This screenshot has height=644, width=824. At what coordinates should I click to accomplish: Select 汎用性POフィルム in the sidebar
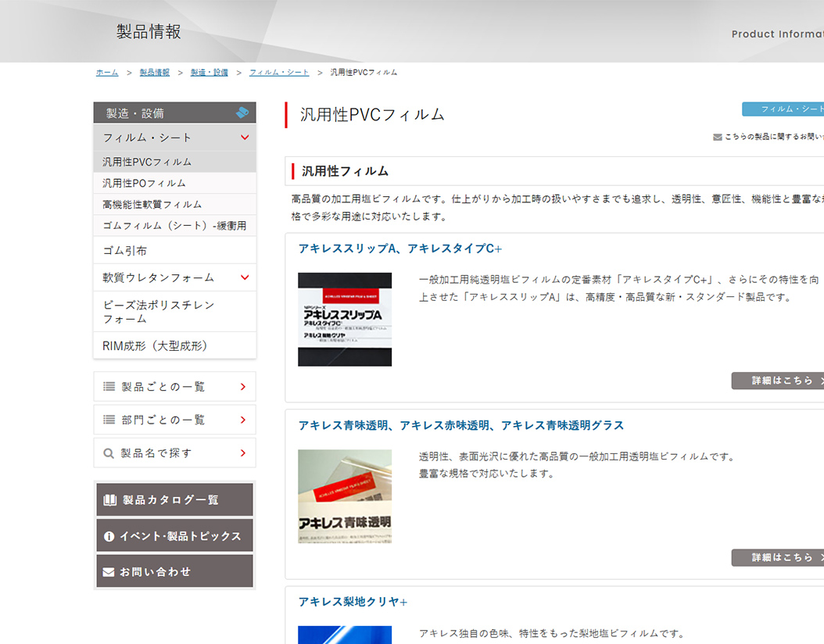[x=174, y=183]
